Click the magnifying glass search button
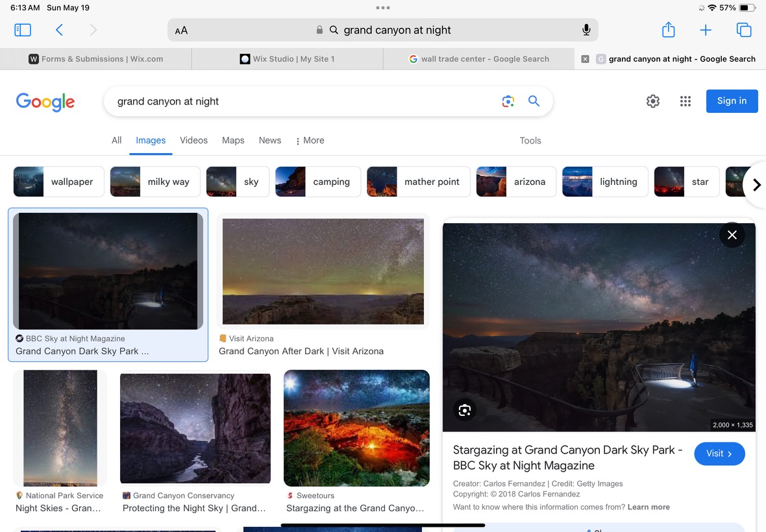Image resolution: width=766 pixels, height=532 pixels. tap(534, 101)
